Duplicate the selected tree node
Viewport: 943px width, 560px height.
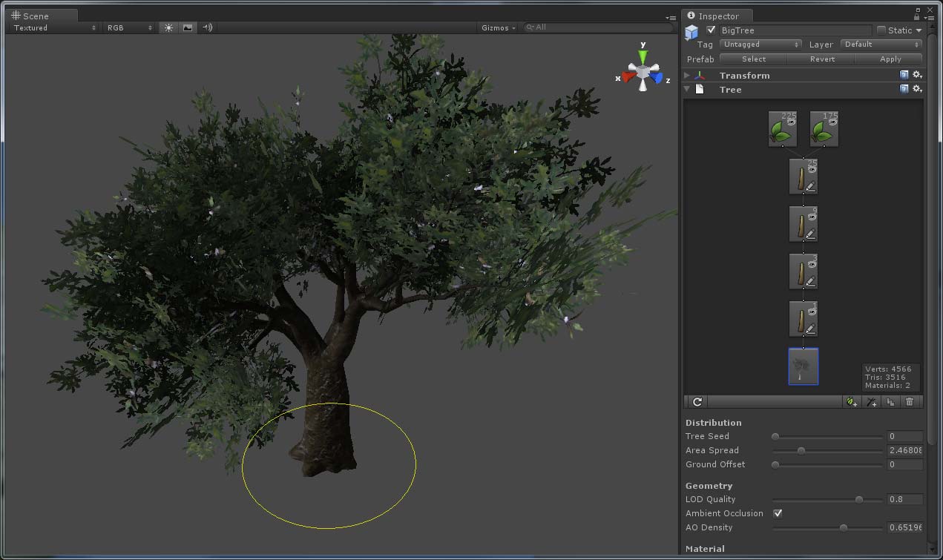pos(890,401)
